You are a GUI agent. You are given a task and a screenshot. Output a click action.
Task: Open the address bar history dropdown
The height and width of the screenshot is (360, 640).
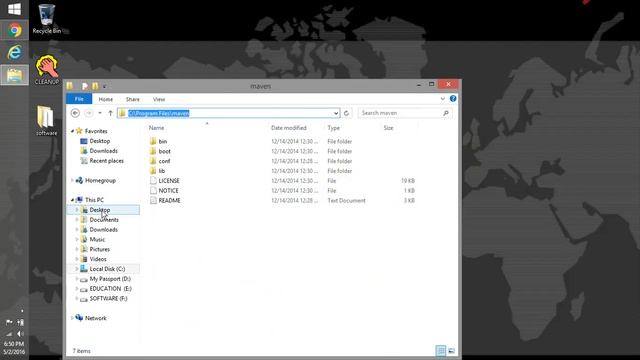[336, 113]
